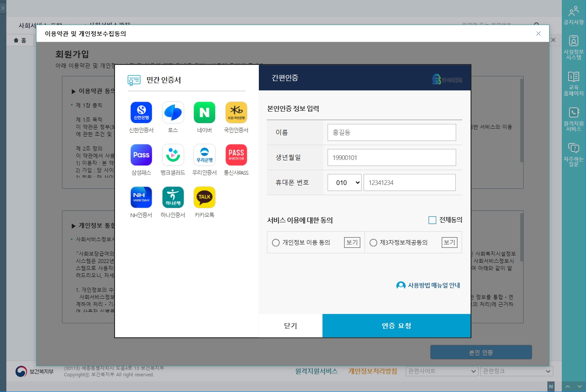Open 원격지원서비스 footer link
The height and width of the screenshot is (392, 586).
pyautogui.click(x=317, y=371)
